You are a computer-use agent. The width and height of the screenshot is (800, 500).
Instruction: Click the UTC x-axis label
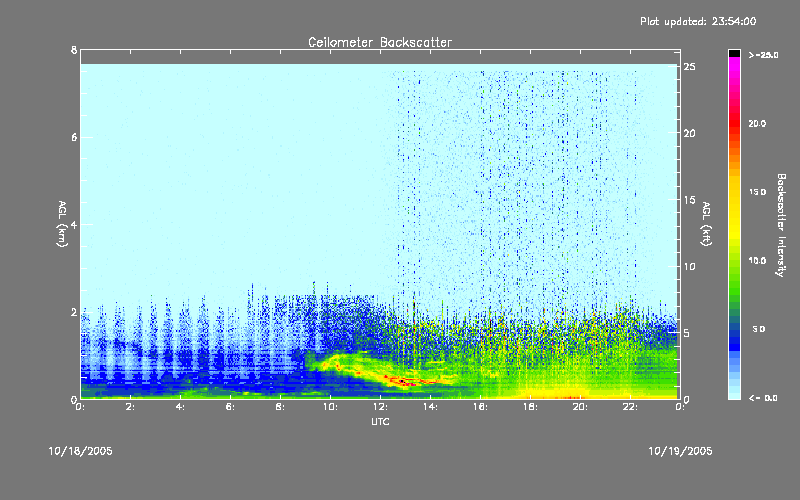point(380,421)
